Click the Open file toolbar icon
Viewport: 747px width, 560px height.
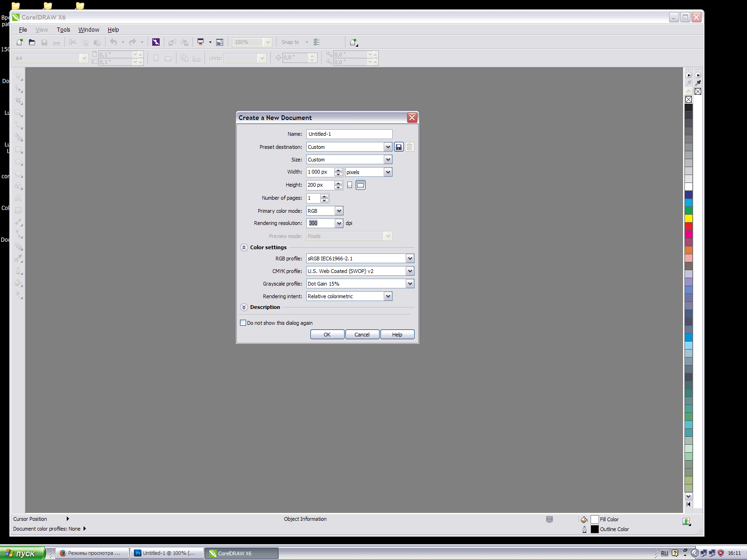[x=32, y=42]
